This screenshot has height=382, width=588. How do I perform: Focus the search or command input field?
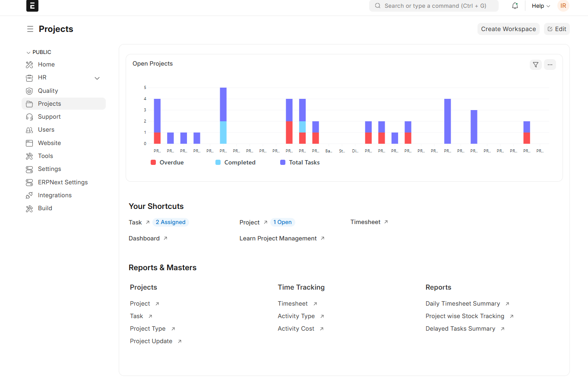[x=434, y=6]
